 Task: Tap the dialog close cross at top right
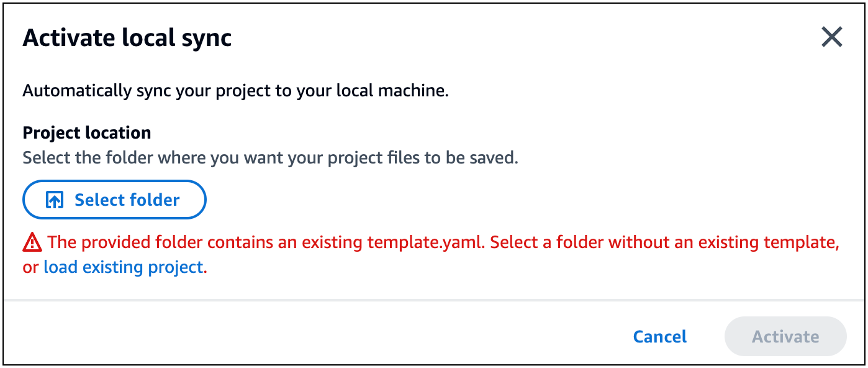(833, 37)
